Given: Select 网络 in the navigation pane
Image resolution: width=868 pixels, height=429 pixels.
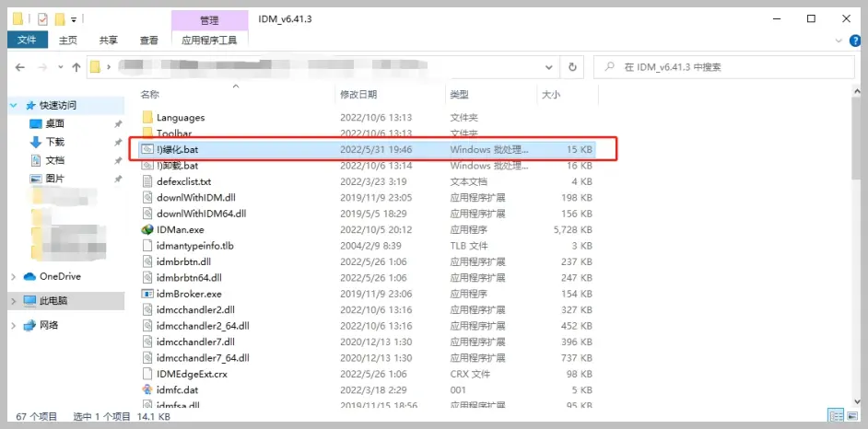Looking at the screenshot, I should pyautogui.click(x=49, y=325).
